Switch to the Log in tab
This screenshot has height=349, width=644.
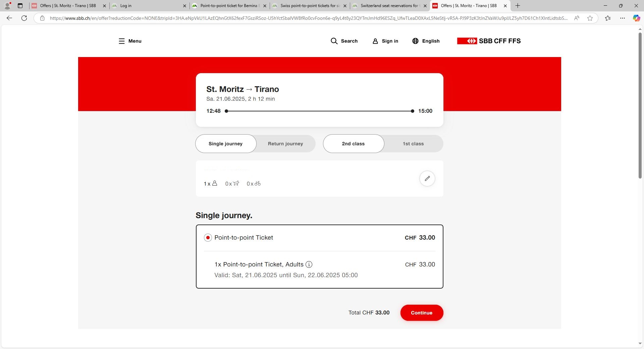click(x=148, y=6)
